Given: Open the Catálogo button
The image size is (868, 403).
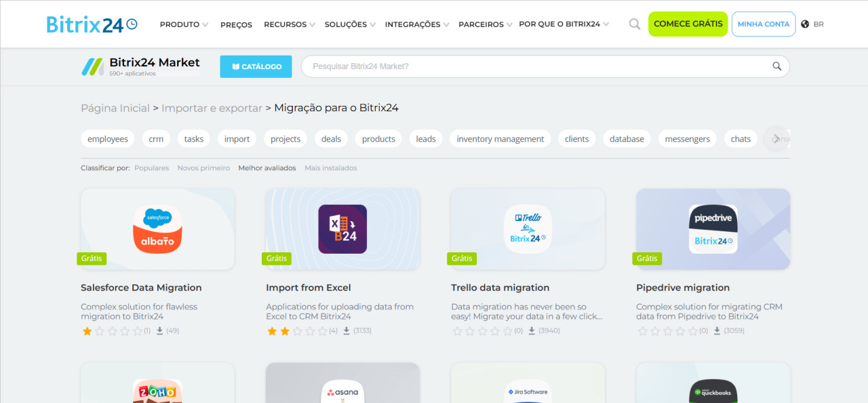Looking at the screenshot, I should click(x=256, y=66).
